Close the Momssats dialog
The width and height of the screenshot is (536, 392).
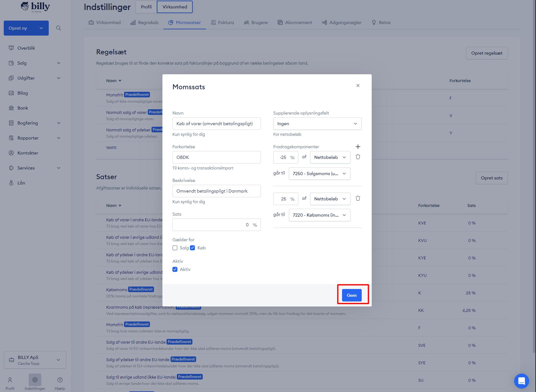pos(358,86)
